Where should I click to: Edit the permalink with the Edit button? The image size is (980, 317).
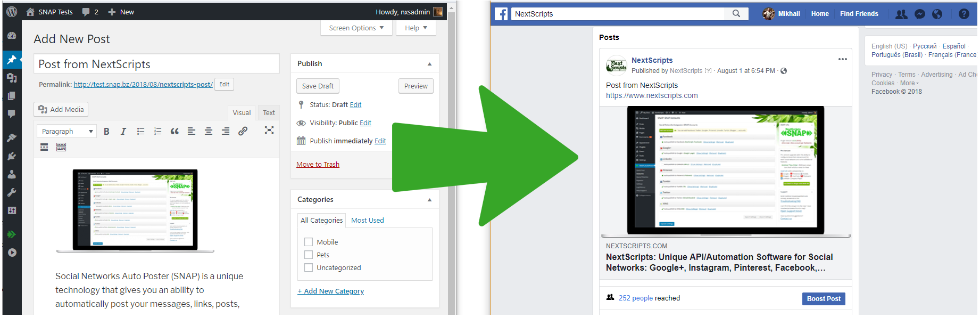(x=225, y=84)
